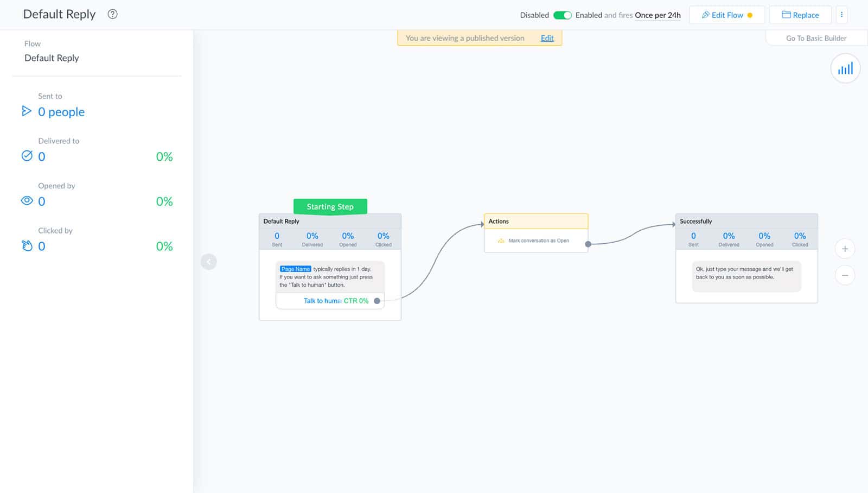Screen dimensions: 868x493
Task: Click the Actions node output connector dot
Action: (x=588, y=244)
